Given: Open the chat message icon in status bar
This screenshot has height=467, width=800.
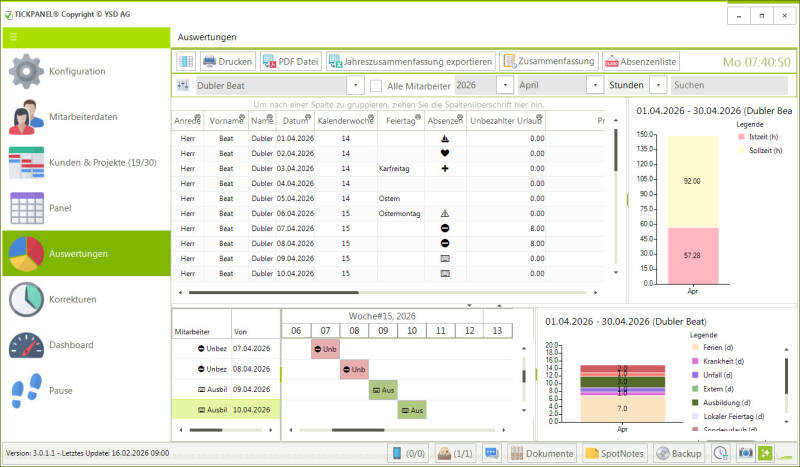Looking at the screenshot, I should [x=491, y=453].
